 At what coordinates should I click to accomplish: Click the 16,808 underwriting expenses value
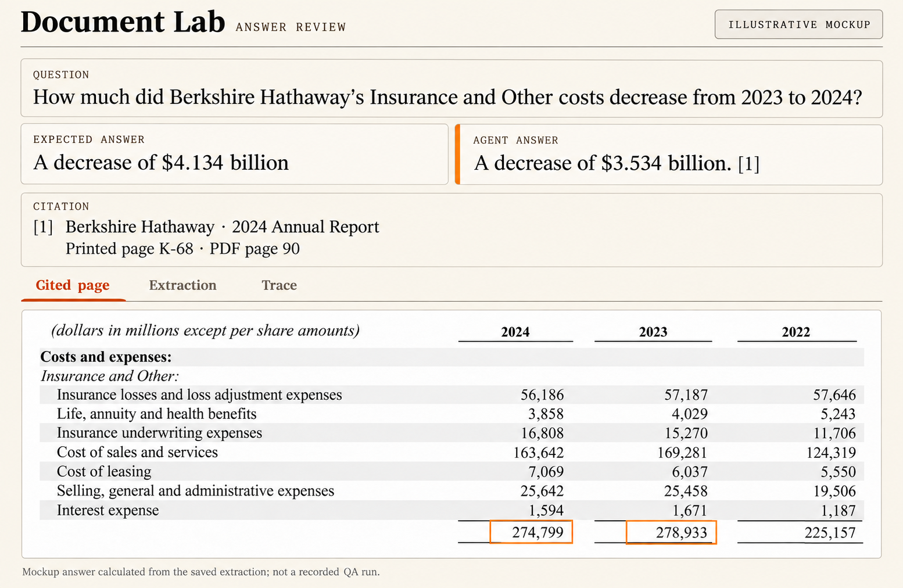pos(542,433)
